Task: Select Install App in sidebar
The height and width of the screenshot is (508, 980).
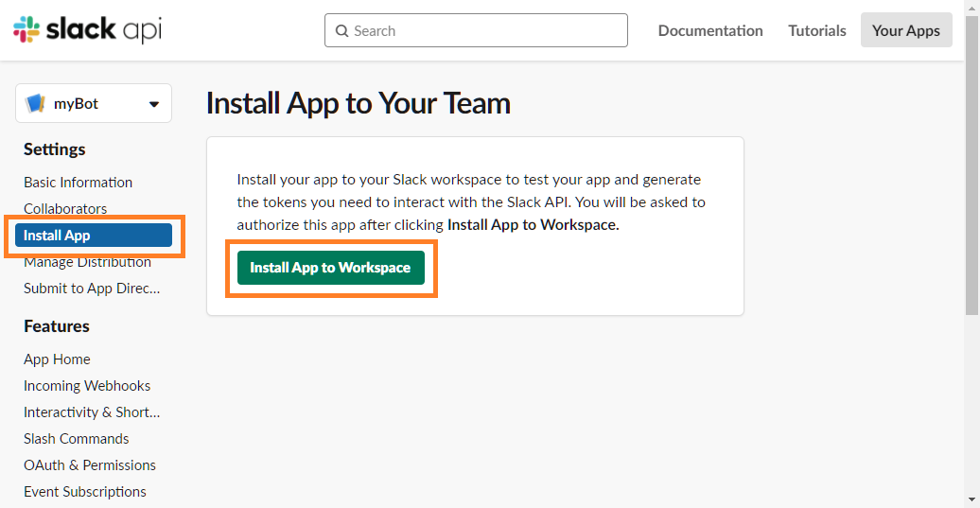Action: [94, 235]
